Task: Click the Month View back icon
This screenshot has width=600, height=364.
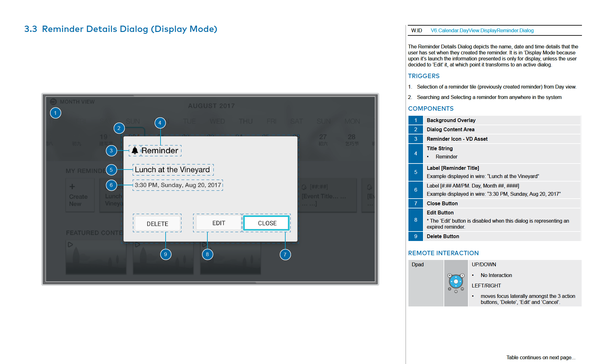Action: (x=53, y=102)
